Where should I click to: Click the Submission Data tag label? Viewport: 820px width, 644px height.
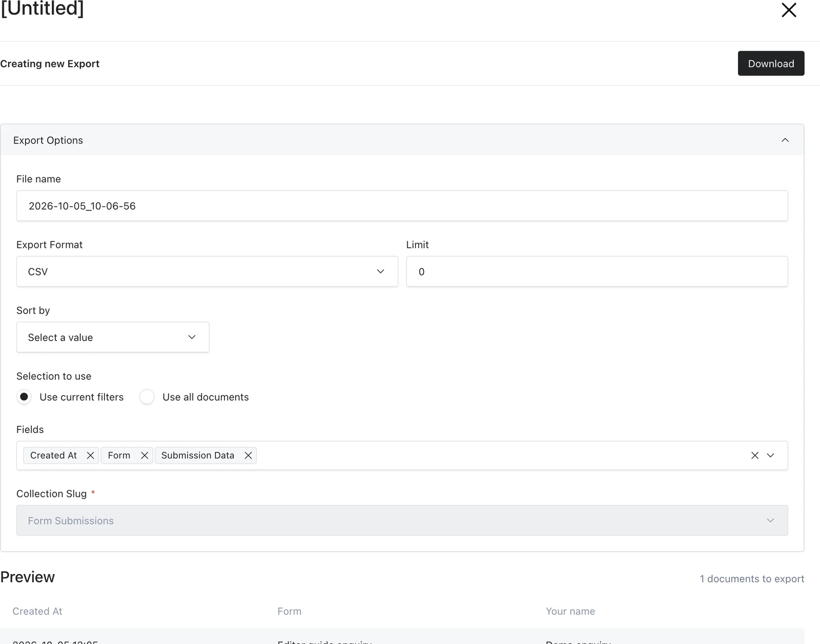[x=198, y=455]
